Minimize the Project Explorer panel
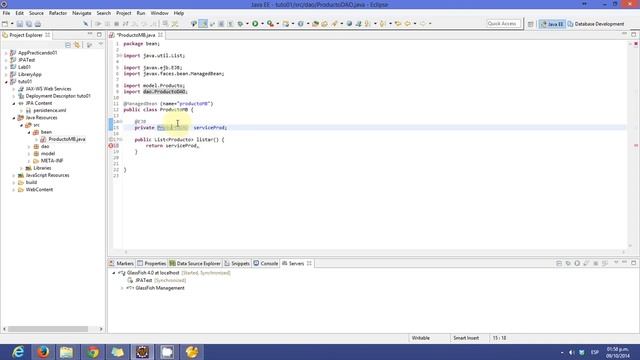640x360 pixels. (90, 34)
